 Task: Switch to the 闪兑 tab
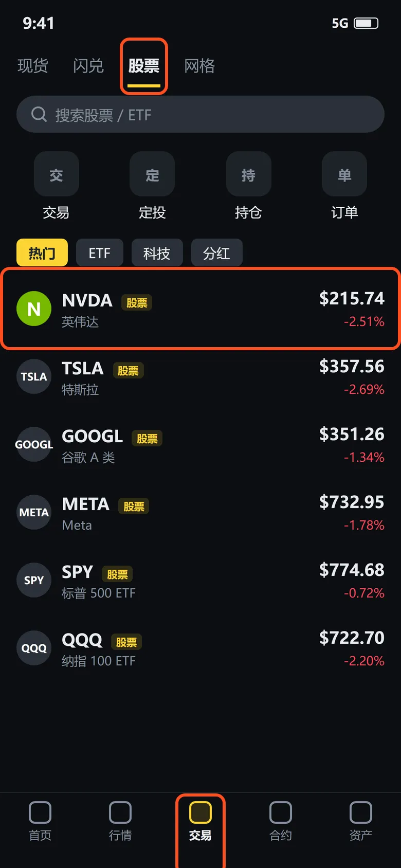click(x=88, y=66)
